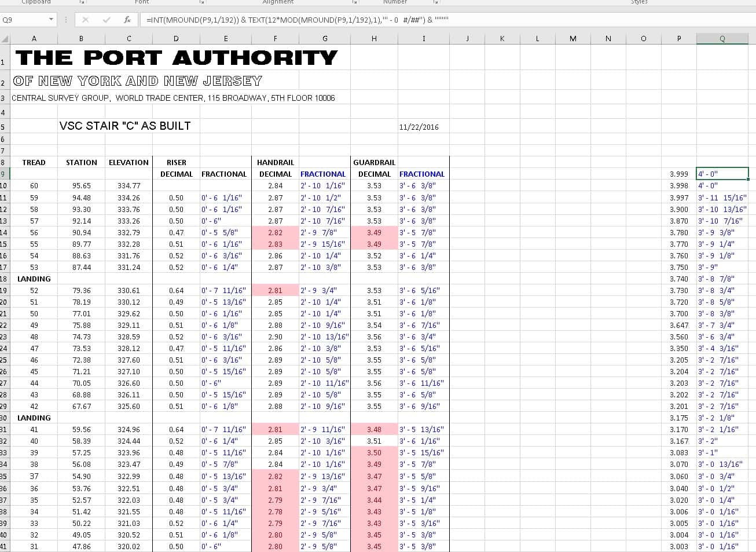Open the Alignment group dialog launcher

[355, 2]
